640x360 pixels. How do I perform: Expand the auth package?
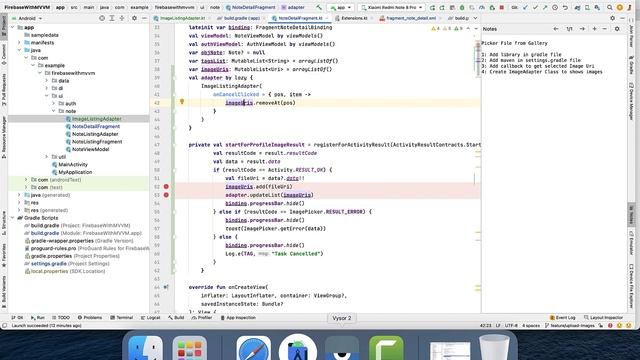click(x=53, y=104)
